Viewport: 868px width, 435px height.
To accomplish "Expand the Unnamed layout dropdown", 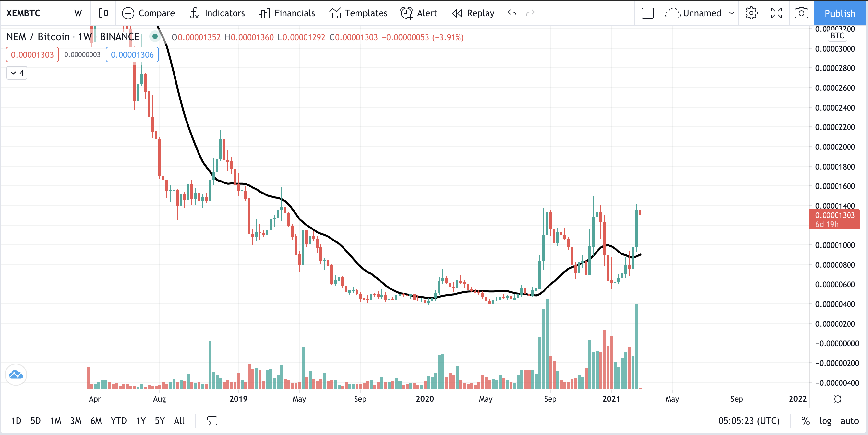I will pyautogui.click(x=731, y=13).
